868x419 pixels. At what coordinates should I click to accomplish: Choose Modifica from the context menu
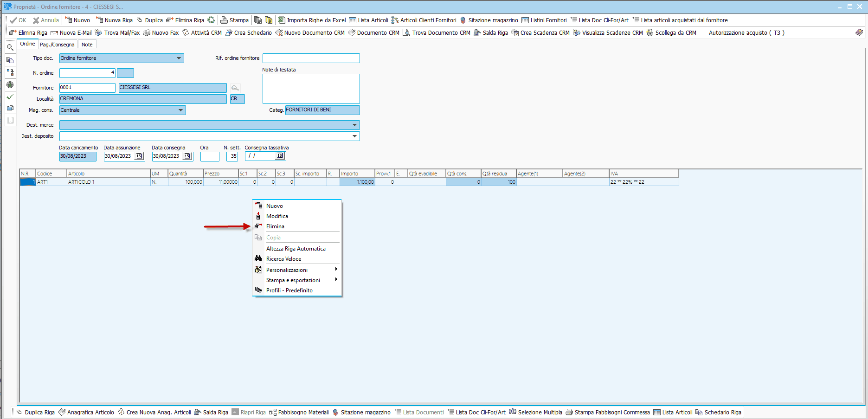pyautogui.click(x=297, y=216)
